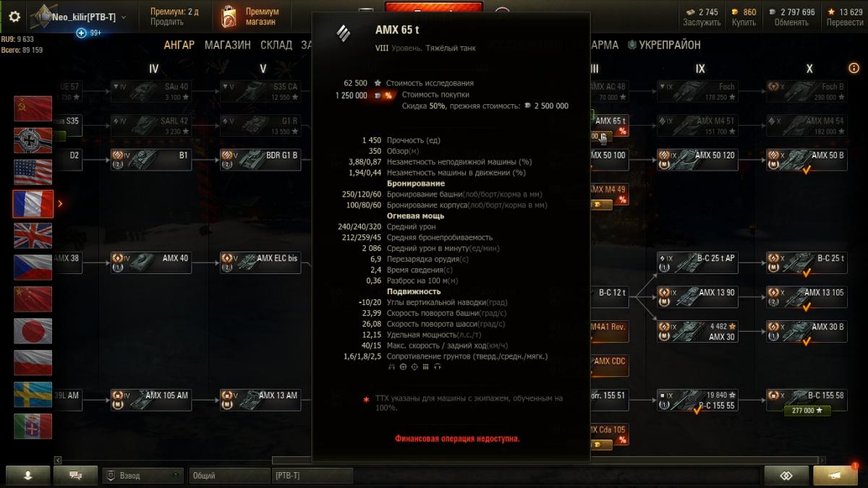Open the Japanese nation tech tree
This screenshot has width=868, height=488.
(33, 330)
